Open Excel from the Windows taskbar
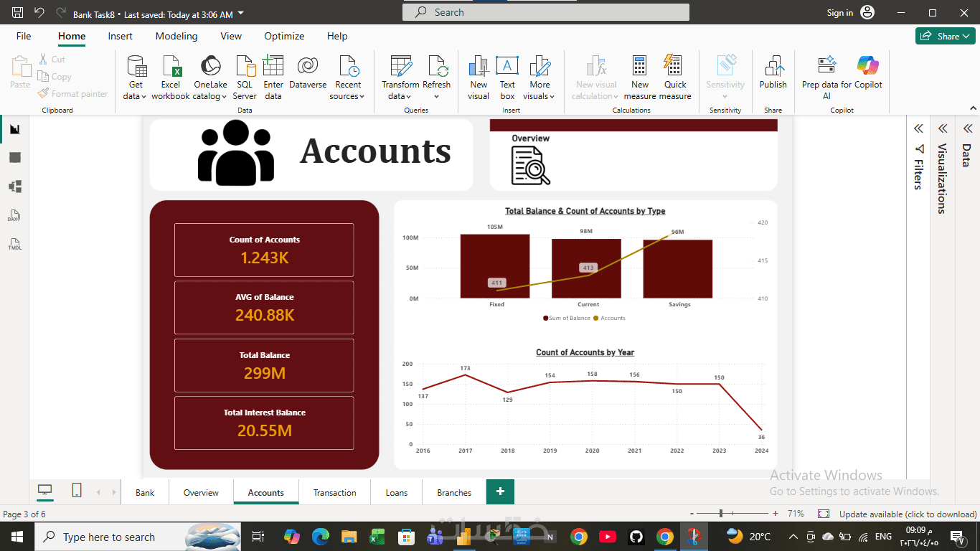This screenshot has height=551, width=980. pyautogui.click(x=377, y=537)
